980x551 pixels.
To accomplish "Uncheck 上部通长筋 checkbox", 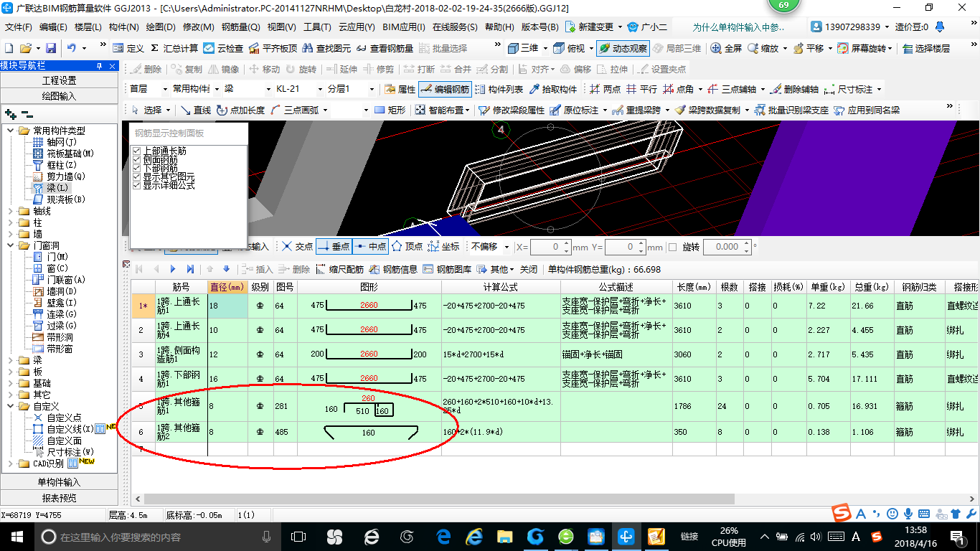I will click(136, 151).
